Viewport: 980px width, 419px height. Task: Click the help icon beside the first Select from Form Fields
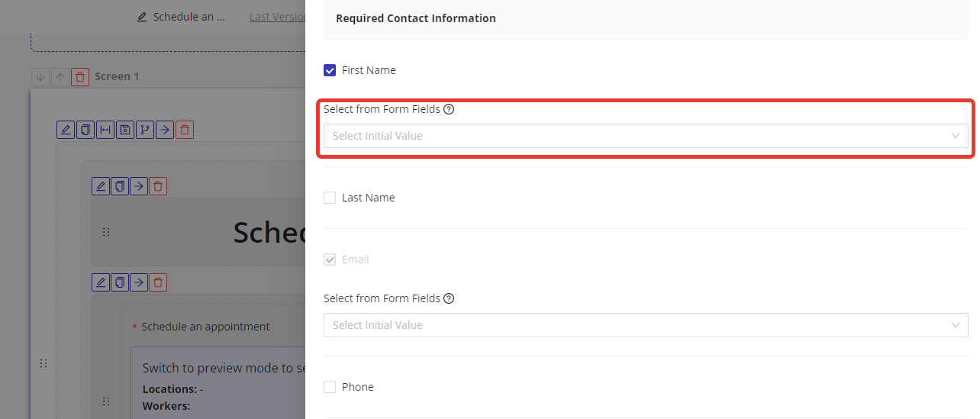449,109
